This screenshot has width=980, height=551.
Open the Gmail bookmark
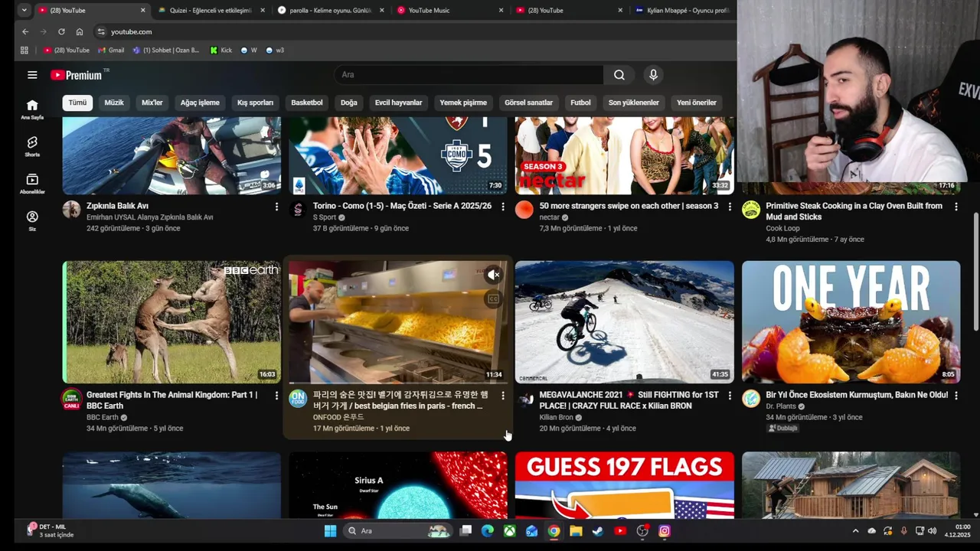[111, 51]
